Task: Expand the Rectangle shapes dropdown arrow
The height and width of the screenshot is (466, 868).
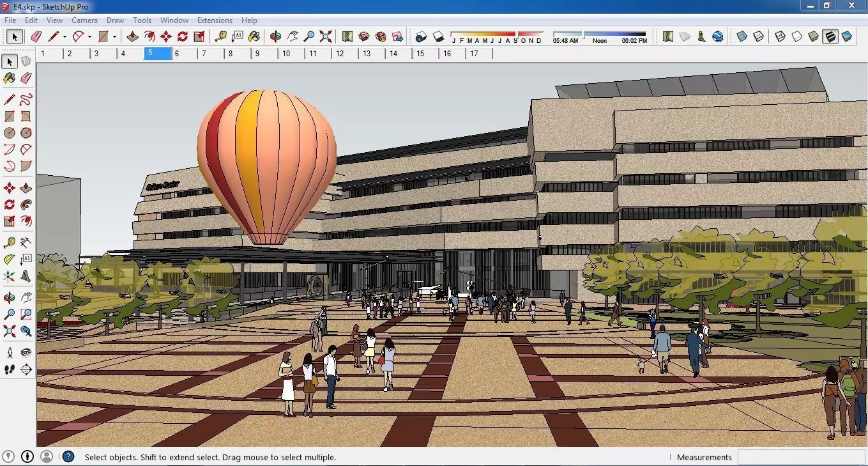Action: tap(114, 37)
